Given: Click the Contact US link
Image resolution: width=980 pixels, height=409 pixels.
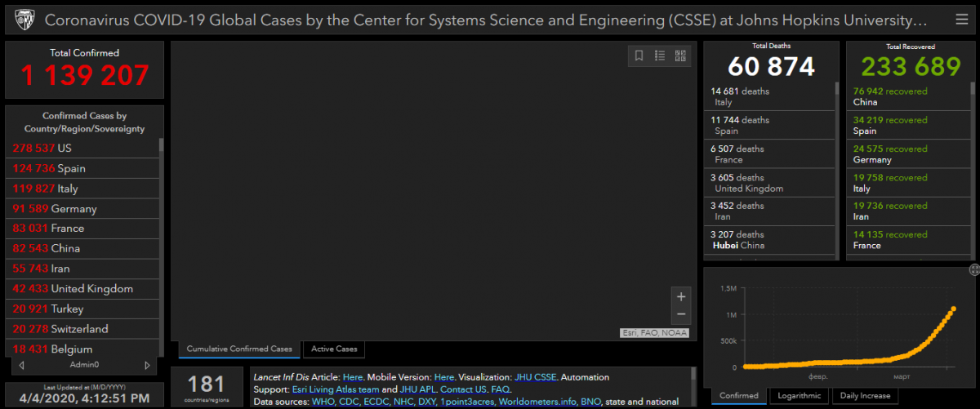Looking at the screenshot, I should click(x=465, y=389).
